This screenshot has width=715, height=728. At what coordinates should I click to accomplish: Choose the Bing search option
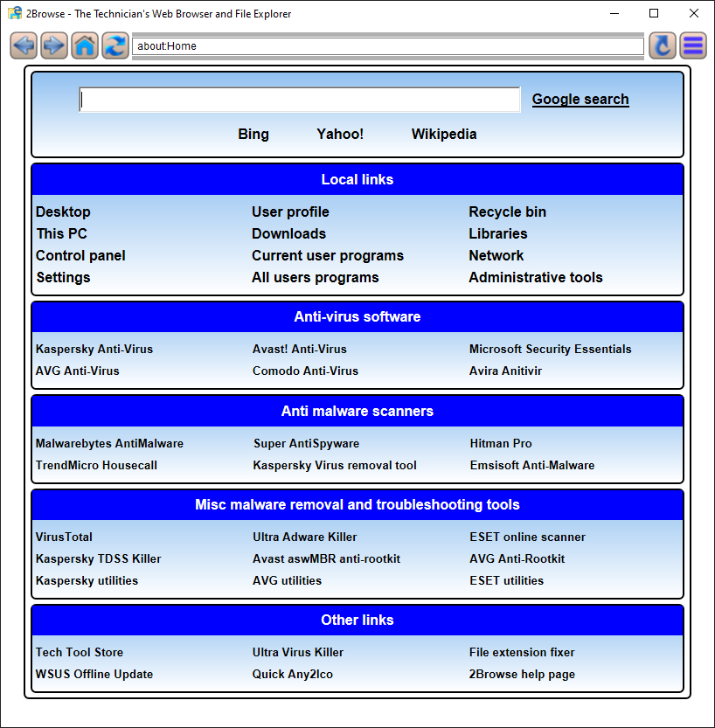[x=253, y=135]
